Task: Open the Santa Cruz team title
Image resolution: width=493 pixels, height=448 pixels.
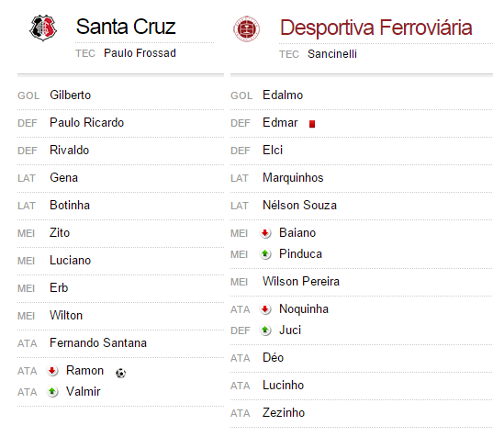Action: [x=126, y=27]
